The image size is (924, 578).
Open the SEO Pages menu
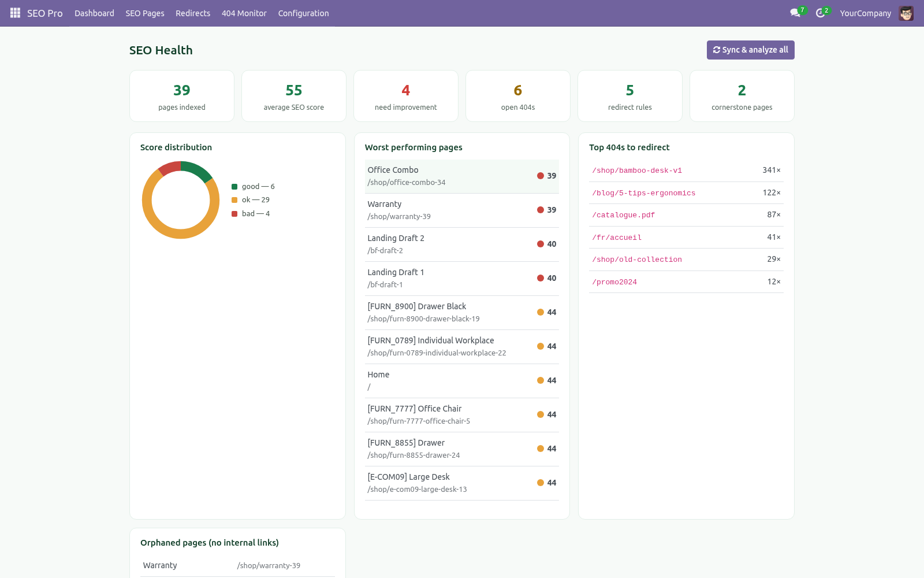[x=145, y=13]
